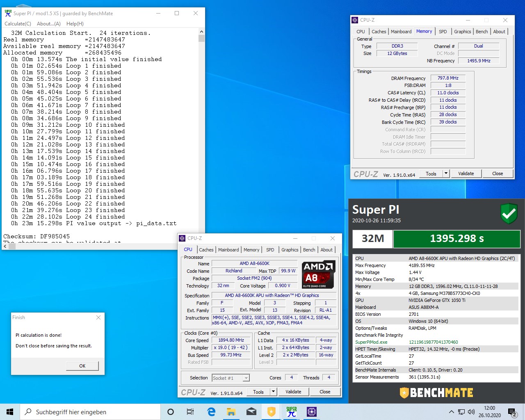
Task: Click the Core Speed value 1894.80 MHz
Action: (231, 340)
